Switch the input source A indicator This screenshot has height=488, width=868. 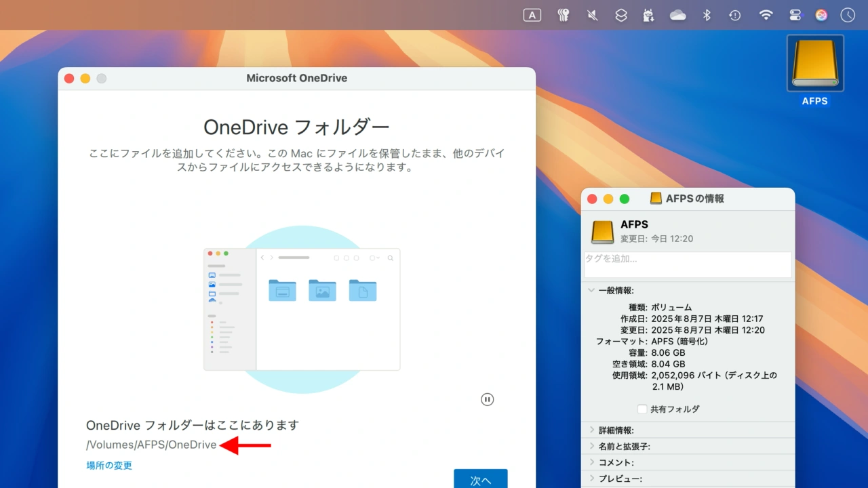click(x=532, y=15)
